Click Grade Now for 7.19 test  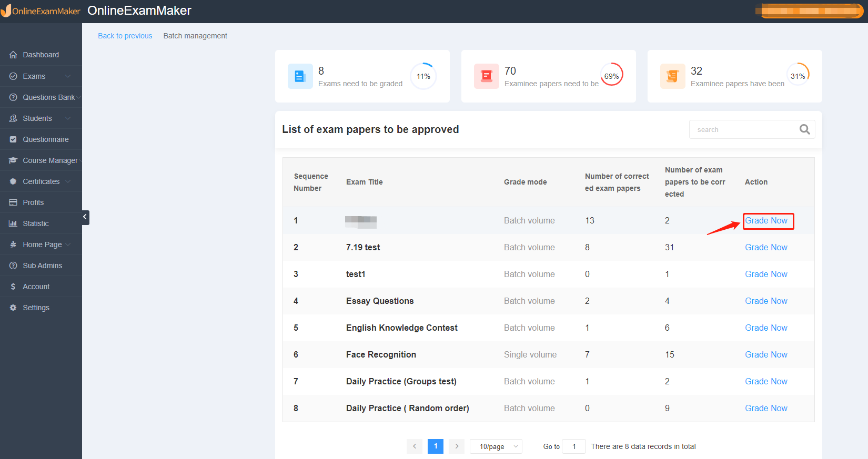[766, 247]
